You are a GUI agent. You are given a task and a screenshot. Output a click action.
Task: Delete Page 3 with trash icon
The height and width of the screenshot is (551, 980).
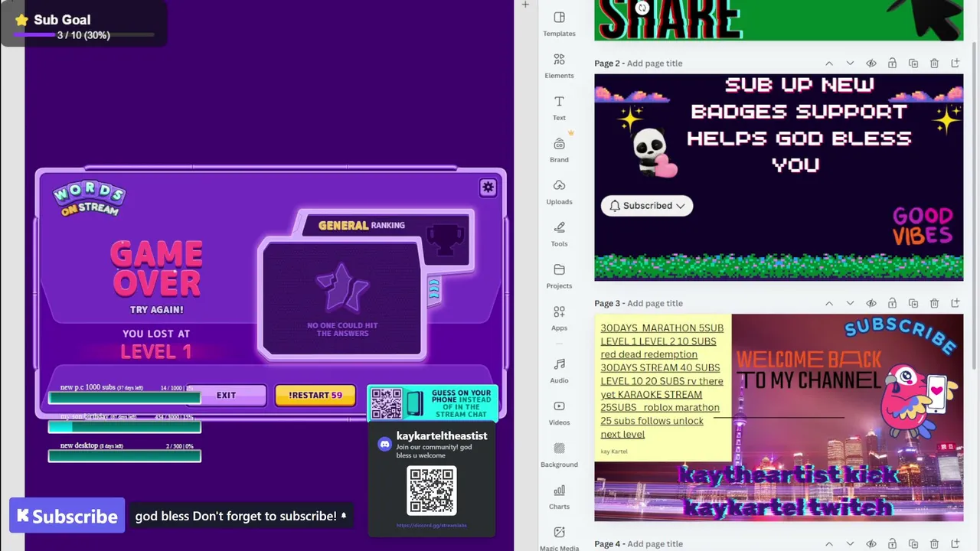(934, 304)
